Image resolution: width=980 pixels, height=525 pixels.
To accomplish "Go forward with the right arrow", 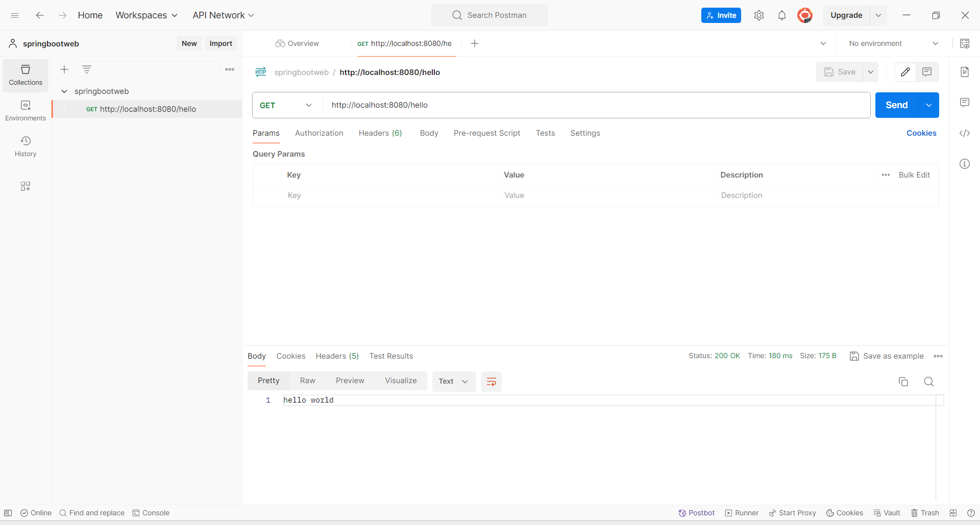I will (x=62, y=15).
